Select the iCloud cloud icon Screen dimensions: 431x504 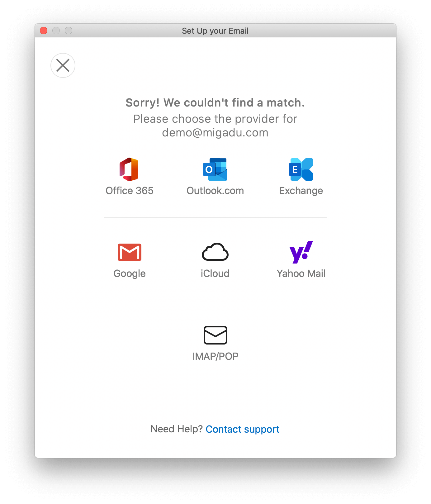pyautogui.click(x=215, y=252)
